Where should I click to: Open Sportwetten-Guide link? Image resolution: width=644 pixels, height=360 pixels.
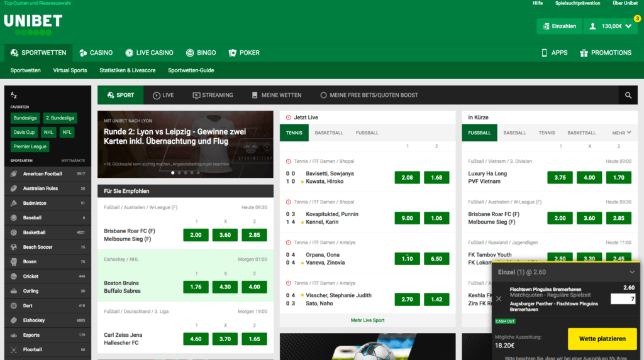coord(191,70)
